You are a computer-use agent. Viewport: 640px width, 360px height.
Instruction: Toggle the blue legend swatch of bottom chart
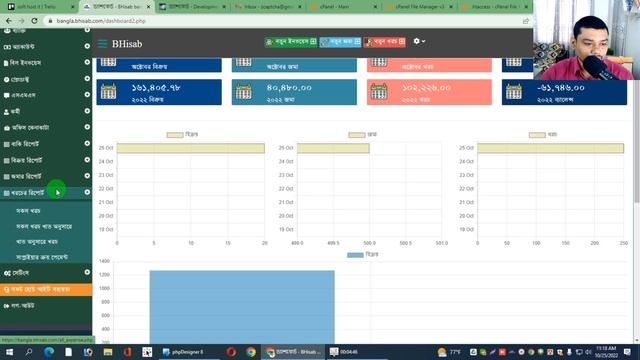tap(355, 255)
